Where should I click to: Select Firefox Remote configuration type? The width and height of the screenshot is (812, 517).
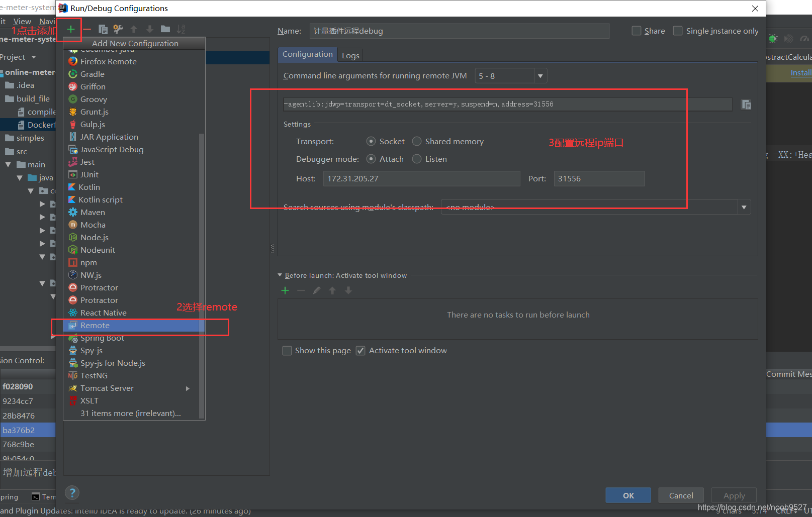[x=132, y=61]
